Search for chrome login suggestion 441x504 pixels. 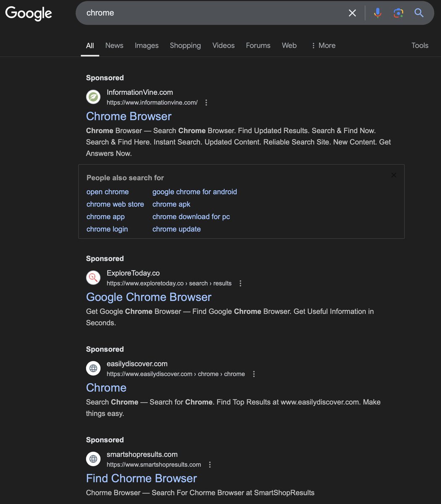point(107,229)
